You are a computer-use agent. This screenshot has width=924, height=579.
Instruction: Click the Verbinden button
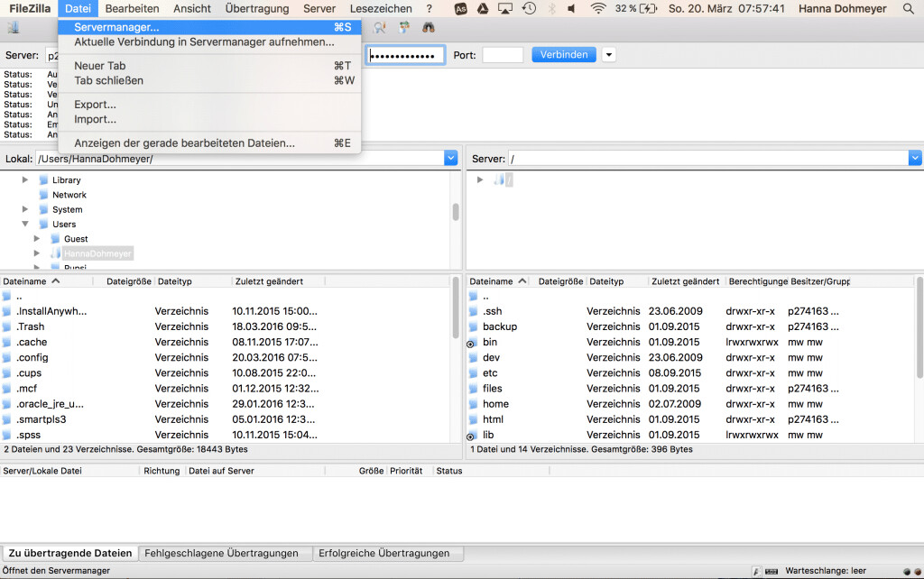pos(564,55)
